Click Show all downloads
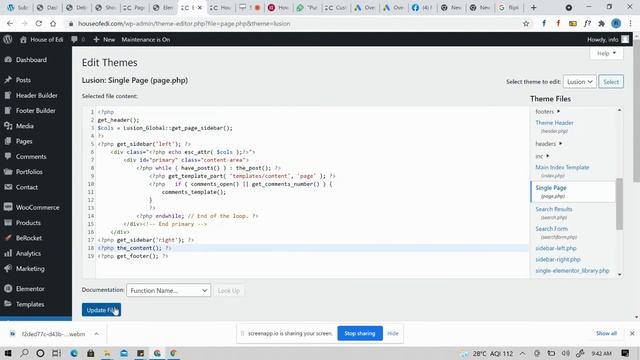 pos(606,333)
